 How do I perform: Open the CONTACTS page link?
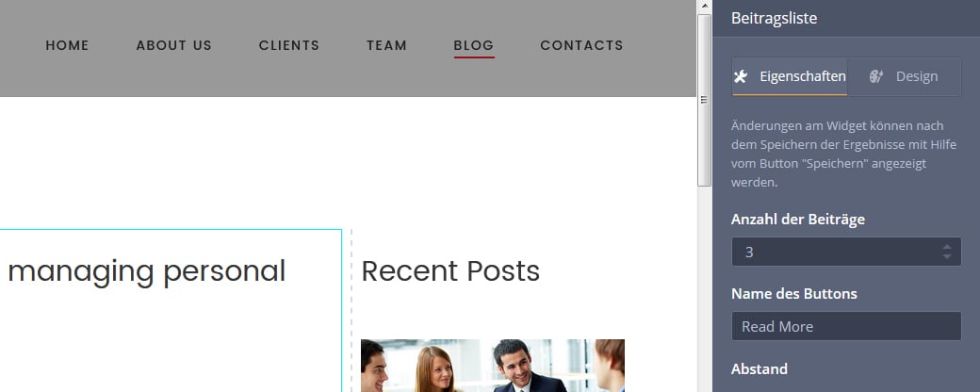pos(582,45)
